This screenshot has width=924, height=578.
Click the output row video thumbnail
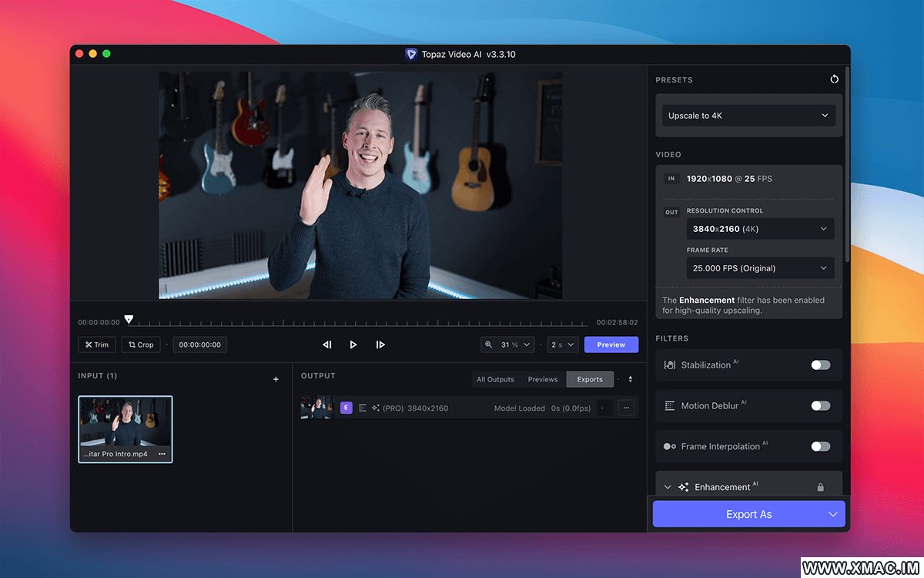pyautogui.click(x=316, y=408)
